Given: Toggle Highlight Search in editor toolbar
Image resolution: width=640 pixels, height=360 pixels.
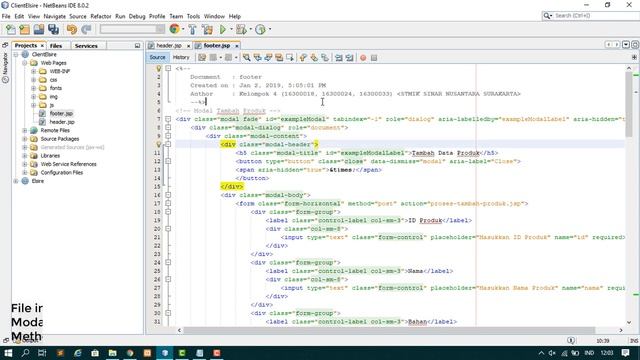Looking at the screenshot, I should pos(279,58).
